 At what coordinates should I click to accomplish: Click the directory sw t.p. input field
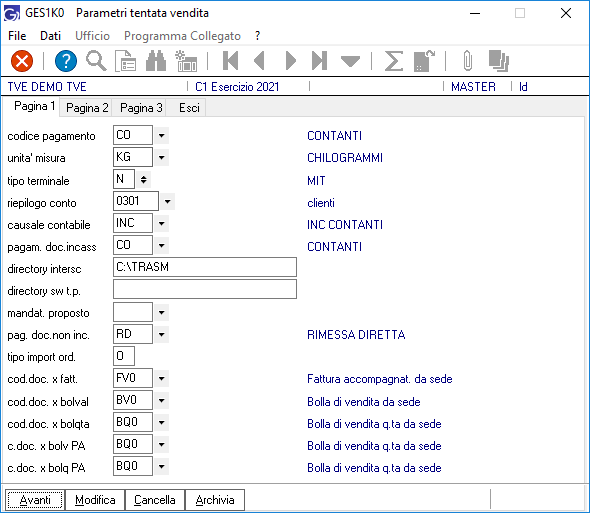pyautogui.click(x=205, y=290)
